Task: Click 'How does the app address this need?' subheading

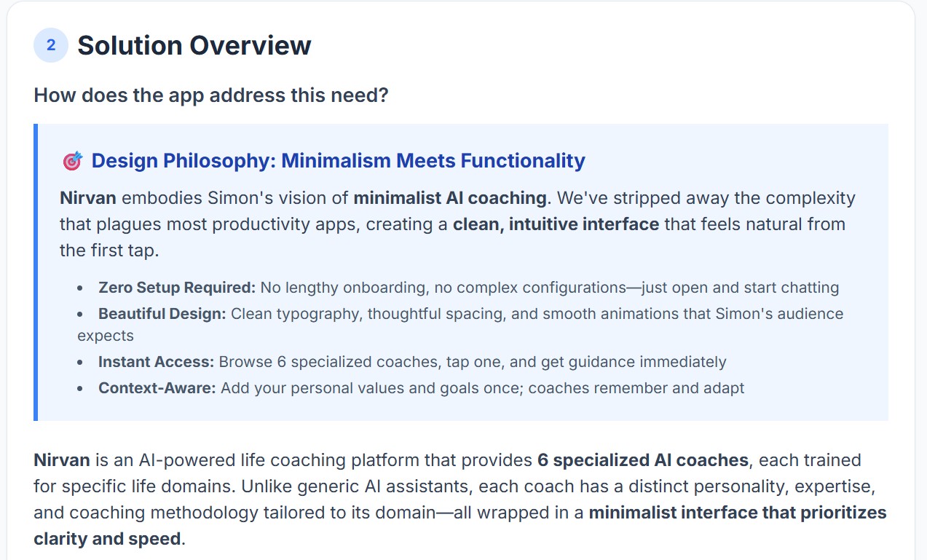Action: click(x=211, y=95)
